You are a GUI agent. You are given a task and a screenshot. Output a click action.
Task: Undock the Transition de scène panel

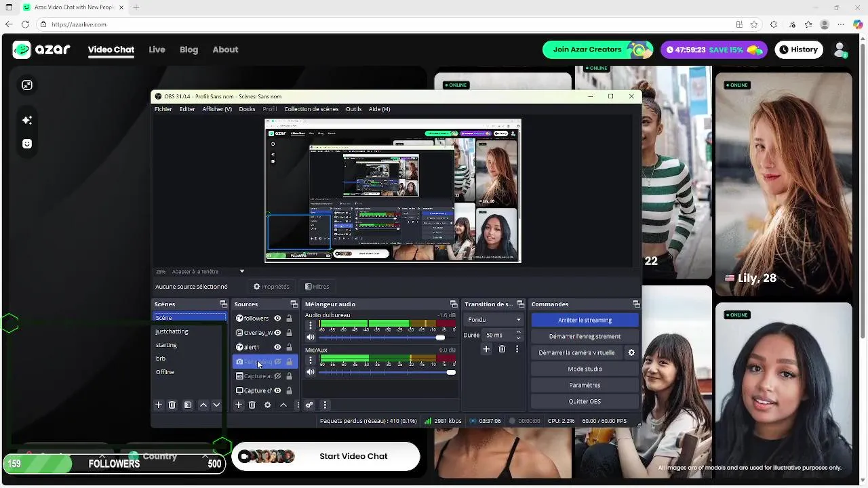click(521, 304)
